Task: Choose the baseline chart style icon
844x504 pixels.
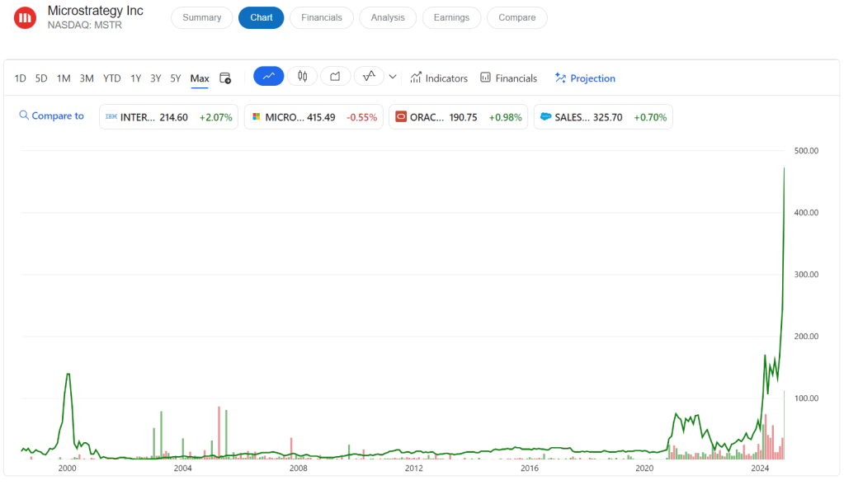Action: pyautogui.click(x=369, y=77)
